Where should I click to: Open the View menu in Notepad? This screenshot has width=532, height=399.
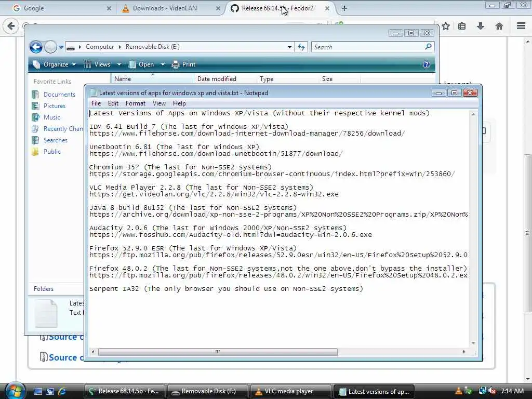coord(159,103)
